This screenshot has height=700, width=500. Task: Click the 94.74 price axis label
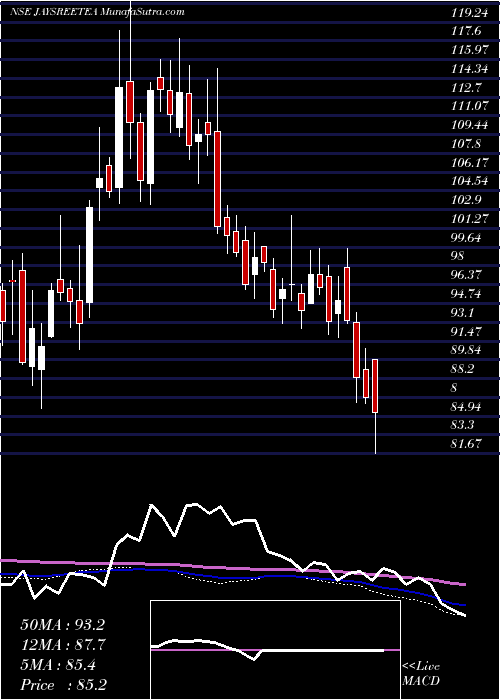pos(467,293)
